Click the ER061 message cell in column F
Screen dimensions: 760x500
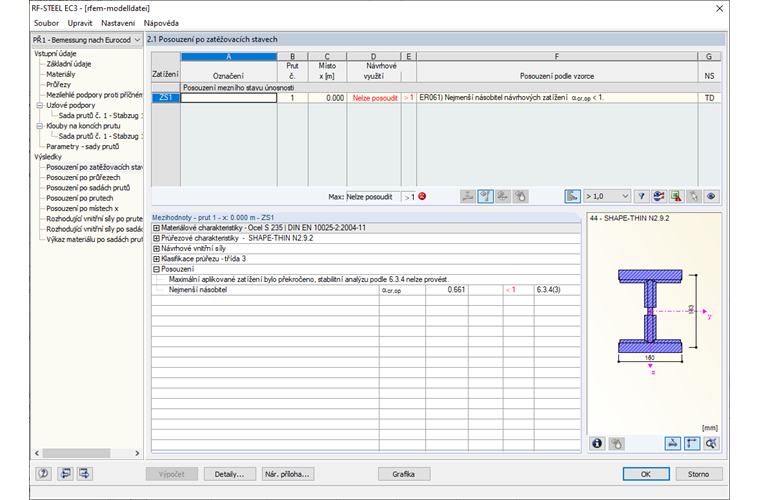tap(557, 98)
